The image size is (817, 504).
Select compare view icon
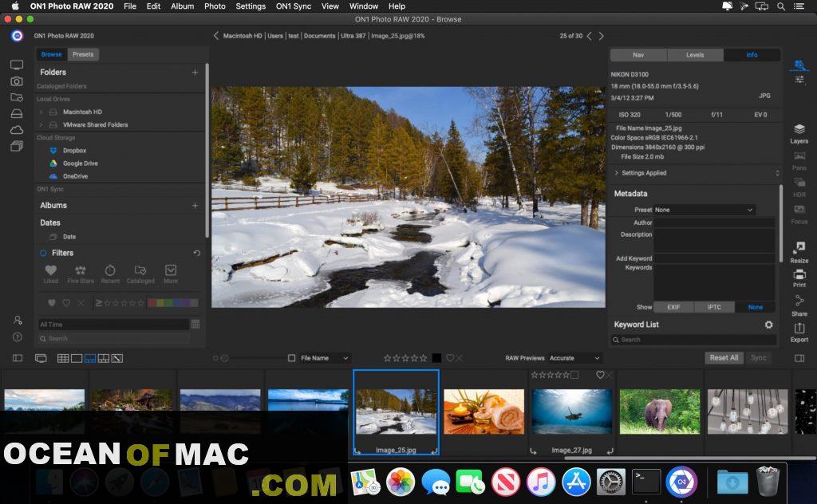point(104,358)
